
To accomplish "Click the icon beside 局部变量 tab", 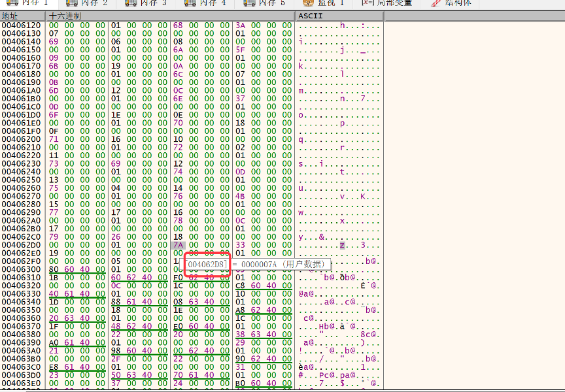I will tap(367, 3).
